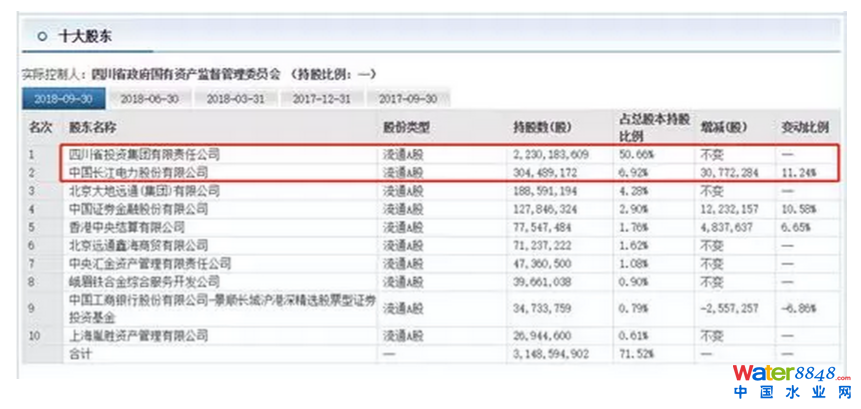The image size is (861, 409).
Task: Select the 2018-09-30 report date tab
Action: [62, 98]
